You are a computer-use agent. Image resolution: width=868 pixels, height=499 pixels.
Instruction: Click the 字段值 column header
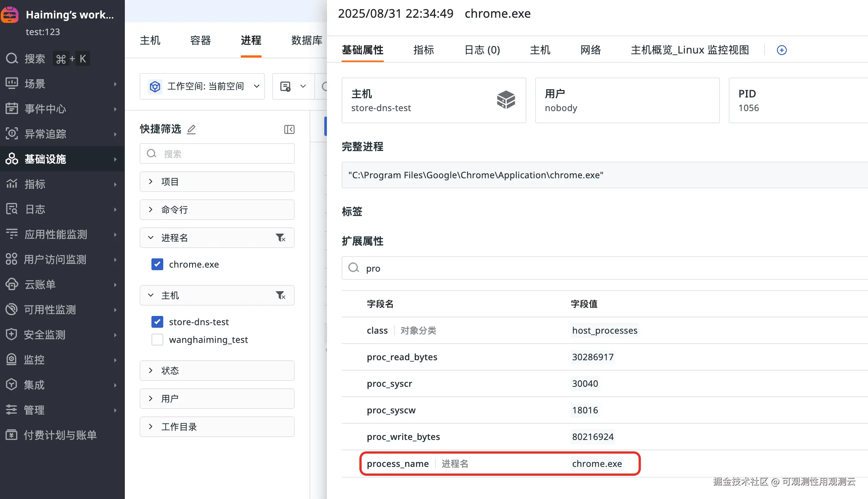pos(584,304)
